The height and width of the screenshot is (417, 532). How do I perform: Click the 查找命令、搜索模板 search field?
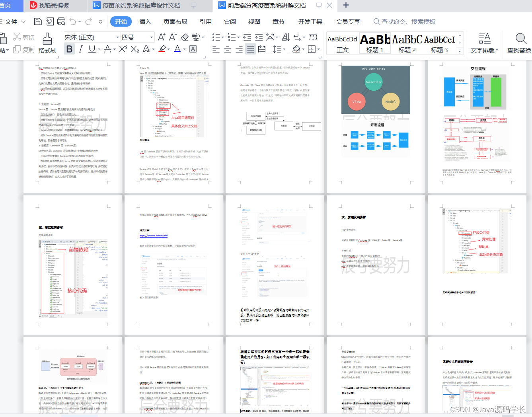(x=405, y=21)
